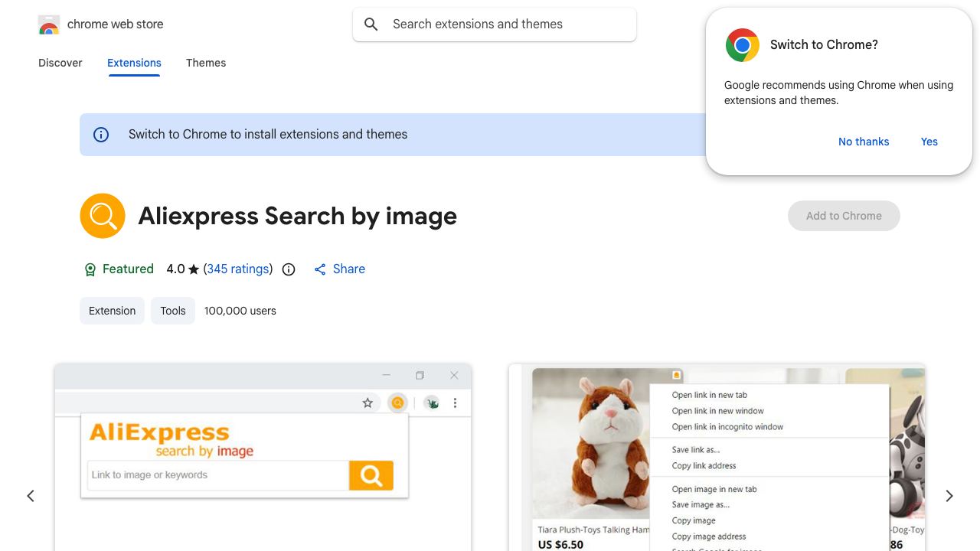
Task: Click the info icon in banner
Action: point(101,135)
